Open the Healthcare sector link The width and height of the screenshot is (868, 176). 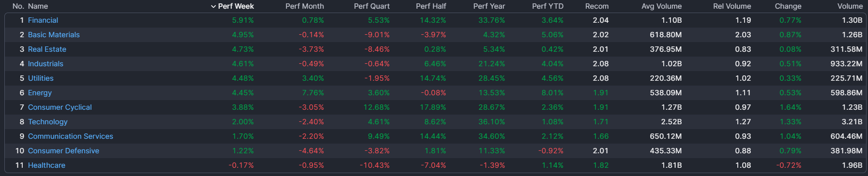click(46, 165)
